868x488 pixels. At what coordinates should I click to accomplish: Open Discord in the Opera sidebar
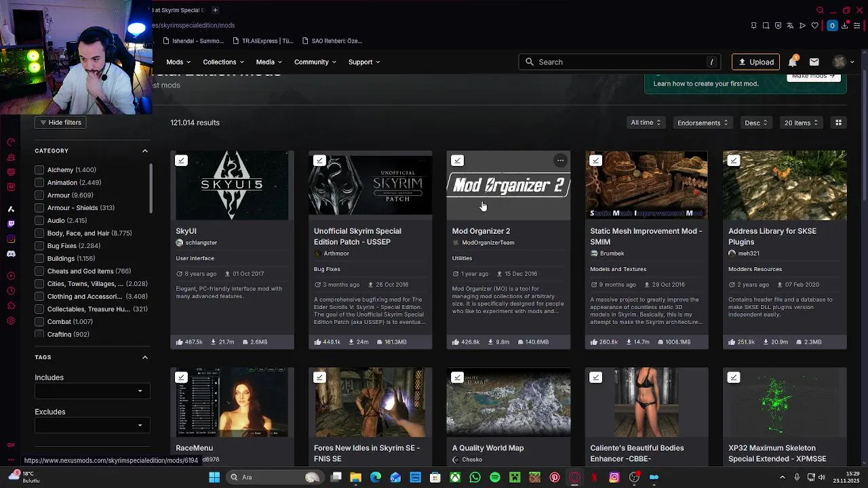[11, 253]
